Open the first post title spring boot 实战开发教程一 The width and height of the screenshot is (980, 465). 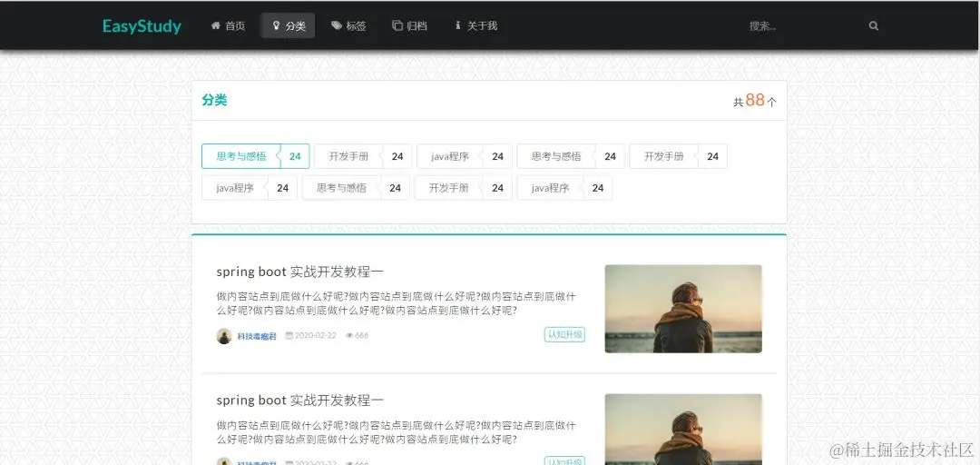[x=300, y=272]
